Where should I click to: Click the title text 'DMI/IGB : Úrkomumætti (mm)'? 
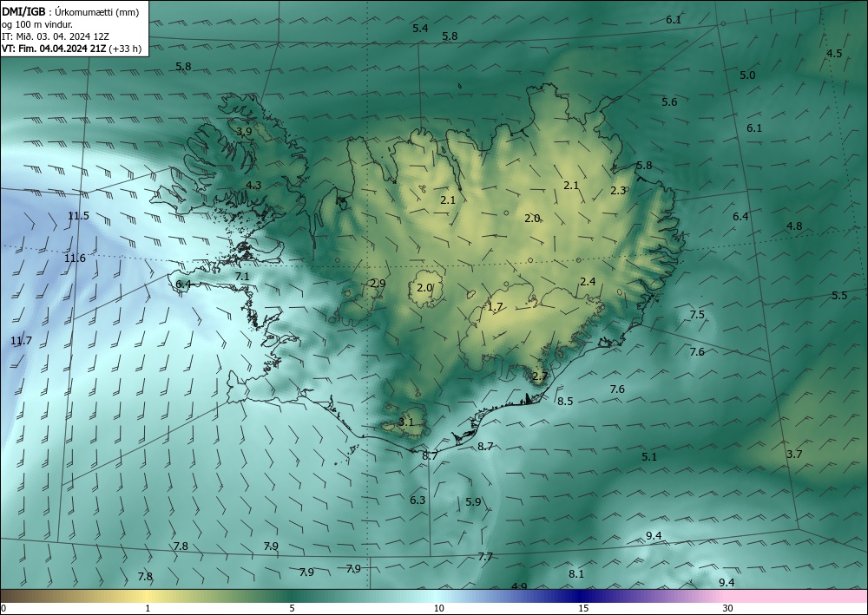pyautogui.click(x=70, y=12)
